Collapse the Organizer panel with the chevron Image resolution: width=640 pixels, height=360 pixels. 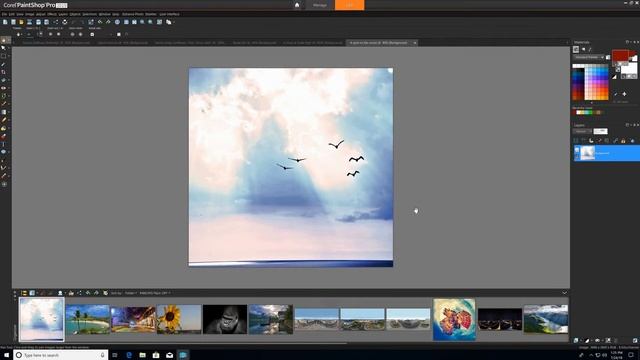[x=564, y=293]
